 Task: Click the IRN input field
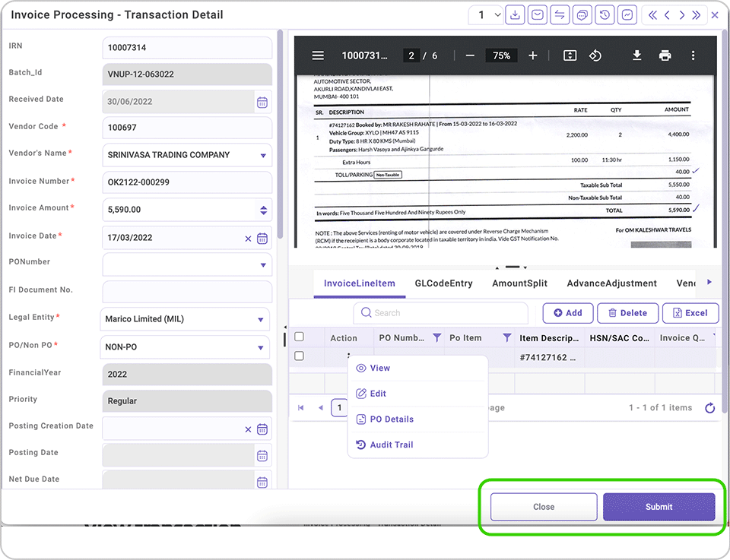[187, 48]
